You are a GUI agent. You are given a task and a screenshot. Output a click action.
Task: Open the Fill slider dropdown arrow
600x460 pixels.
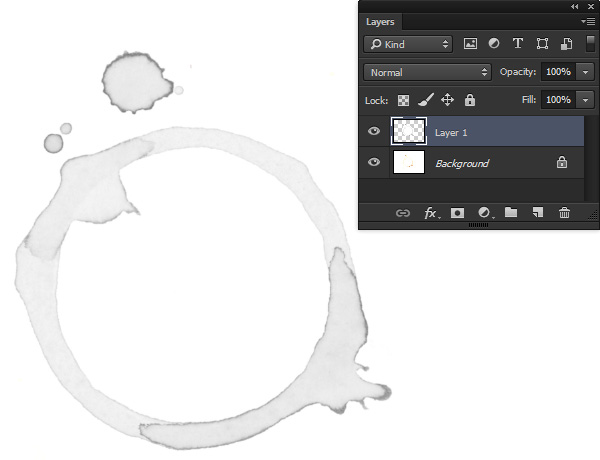pyautogui.click(x=585, y=100)
